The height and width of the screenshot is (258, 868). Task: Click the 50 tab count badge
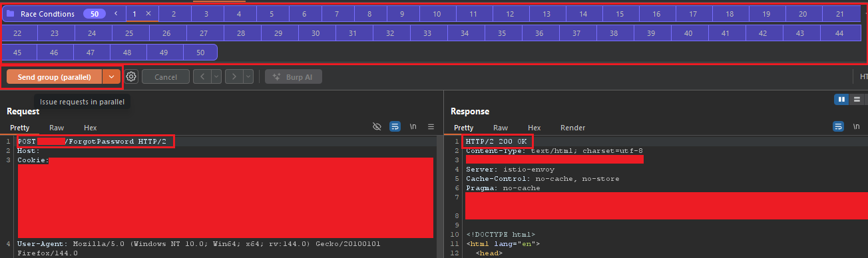point(95,14)
